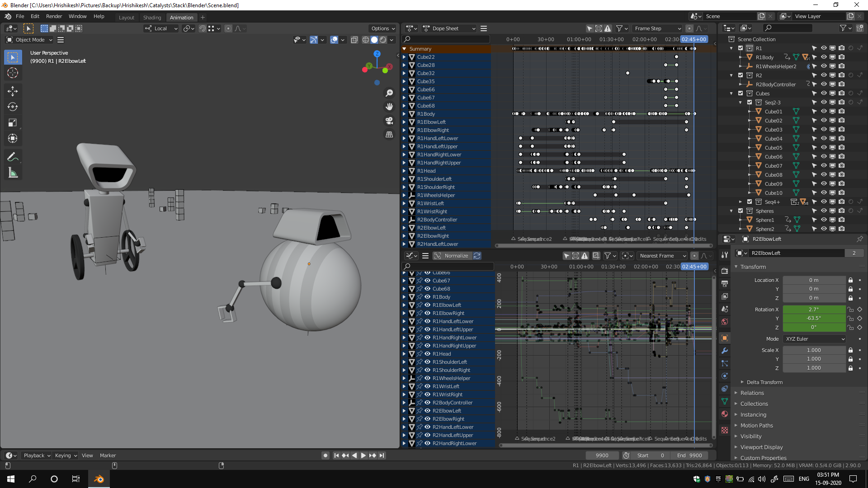Image resolution: width=868 pixels, height=488 pixels.
Task: Open the Playback menu in the timeline
Action: tap(37, 455)
